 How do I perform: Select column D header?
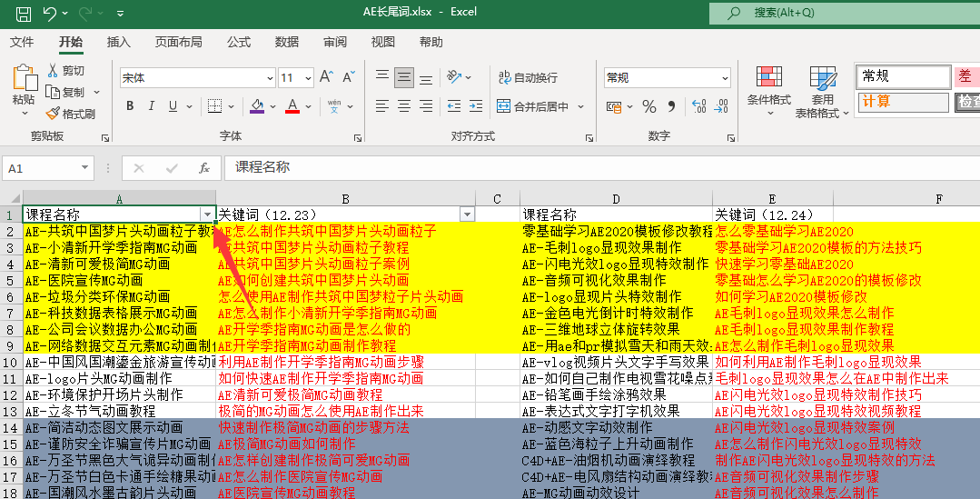(617, 199)
